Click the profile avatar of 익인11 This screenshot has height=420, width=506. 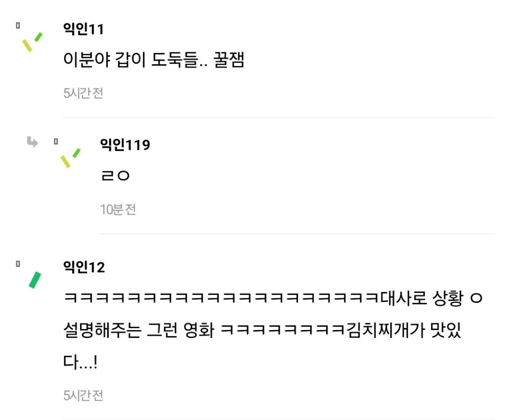click(x=32, y=42)
